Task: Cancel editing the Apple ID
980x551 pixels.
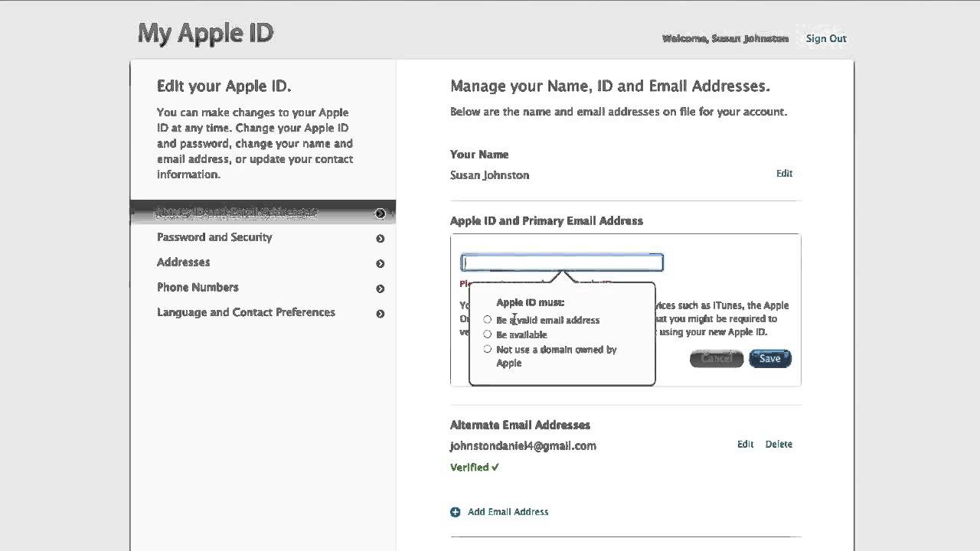Action: [x=717, y=358]
